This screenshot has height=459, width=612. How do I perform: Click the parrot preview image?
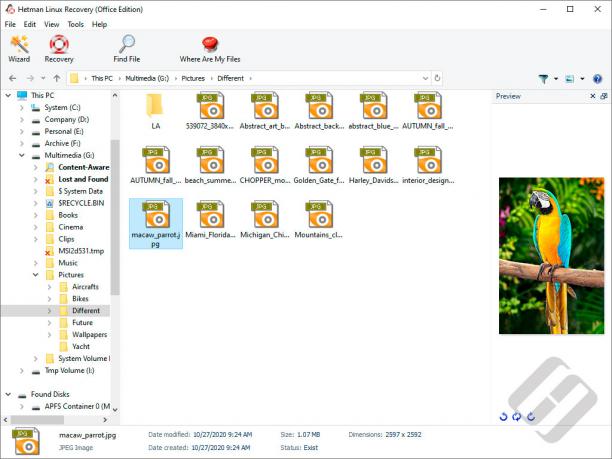tap(551, 256)
